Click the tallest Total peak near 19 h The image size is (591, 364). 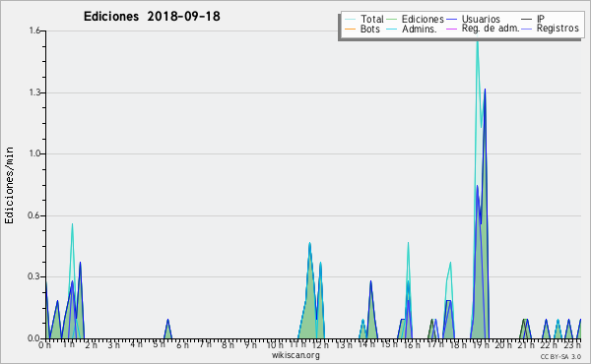tap(477, 41)
